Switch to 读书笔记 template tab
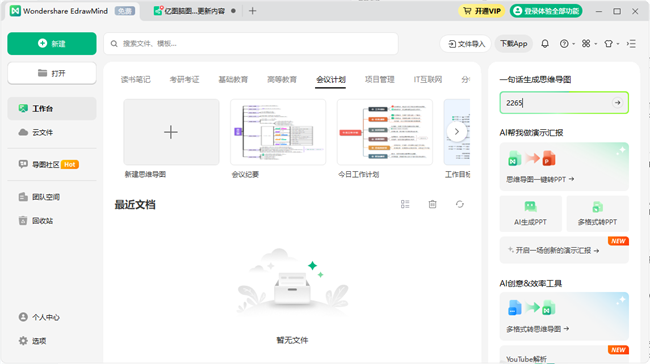This screenshot has height=364, width=650. coord(136,80)
